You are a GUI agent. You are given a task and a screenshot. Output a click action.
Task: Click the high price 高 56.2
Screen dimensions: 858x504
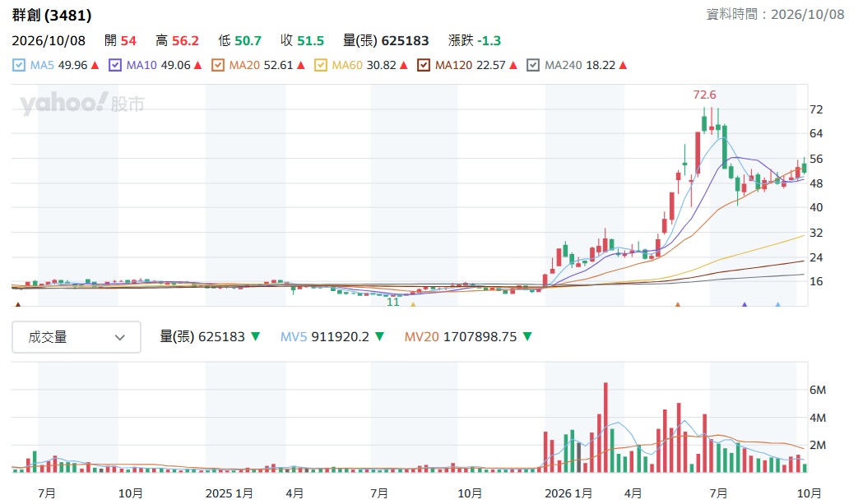pyautogui.click(x=178, y=40)
